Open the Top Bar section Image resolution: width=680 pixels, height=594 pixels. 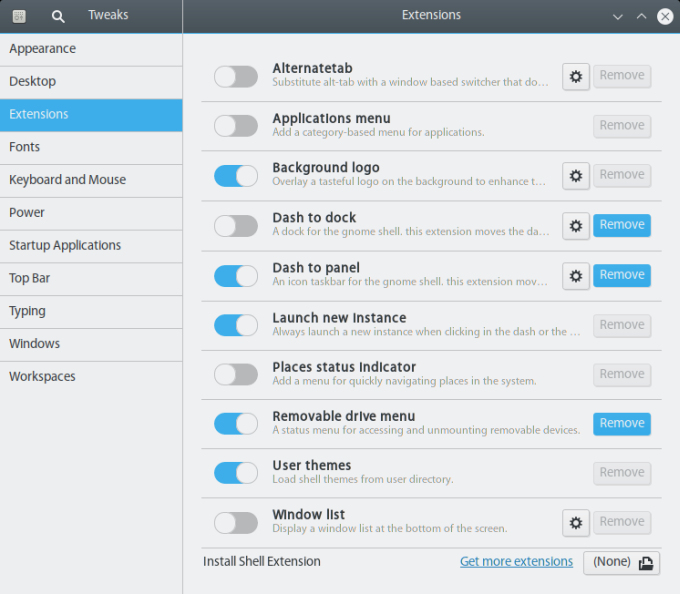[x=91, y=279]
